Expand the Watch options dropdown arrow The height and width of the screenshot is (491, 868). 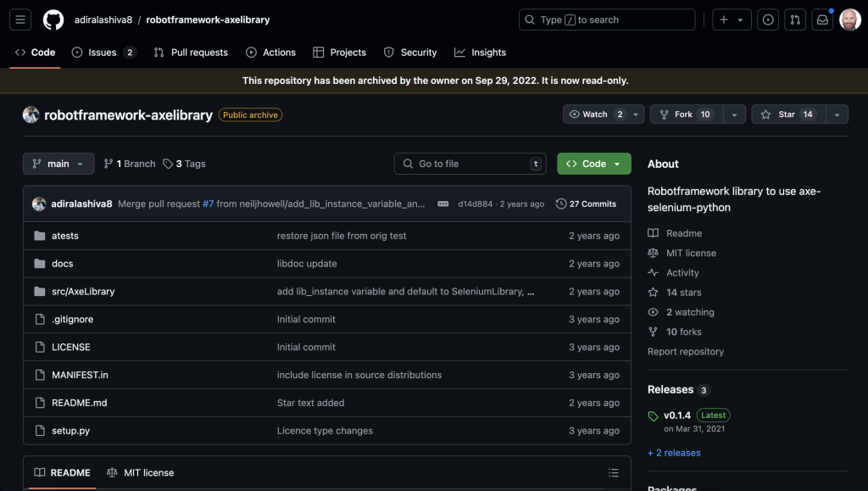coord(636,114)
